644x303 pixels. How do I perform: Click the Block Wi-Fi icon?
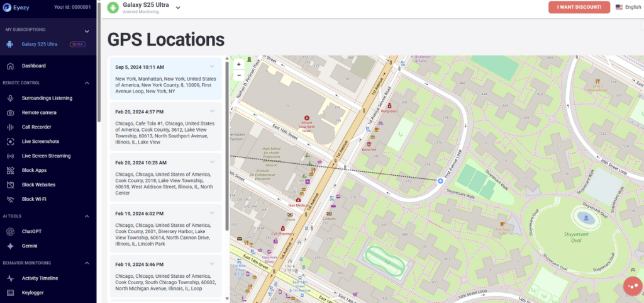point(10,199)
